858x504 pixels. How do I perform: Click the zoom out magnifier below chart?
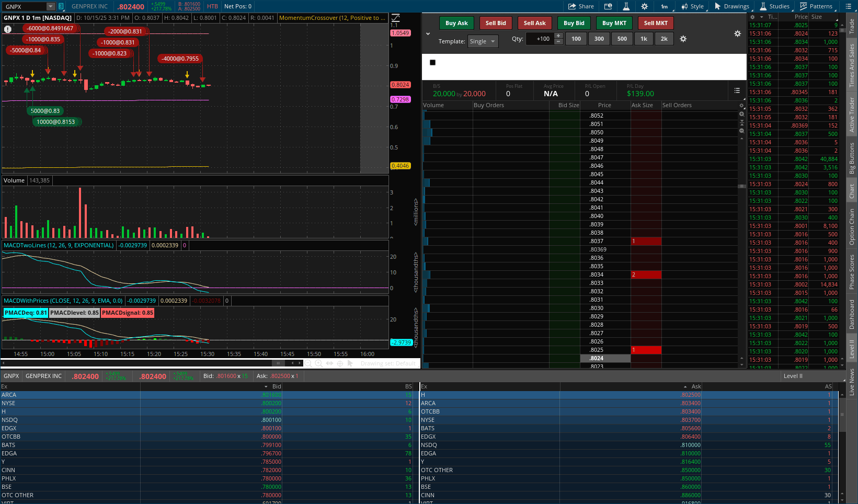[308, 363]
